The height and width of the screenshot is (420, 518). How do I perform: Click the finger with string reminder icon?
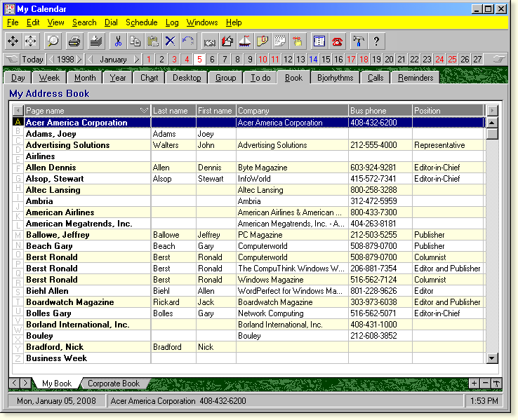coord(298,41)
